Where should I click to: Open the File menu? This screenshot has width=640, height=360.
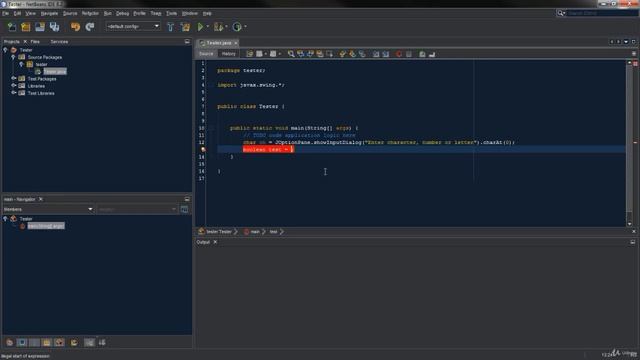(x=5, y=13)
